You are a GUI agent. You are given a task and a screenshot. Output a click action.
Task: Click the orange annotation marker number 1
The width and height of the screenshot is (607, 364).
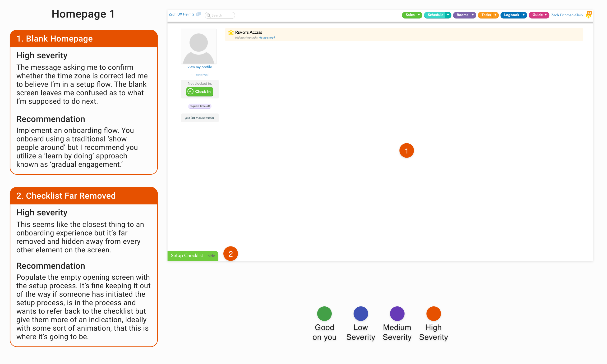[x=406, y=151]
